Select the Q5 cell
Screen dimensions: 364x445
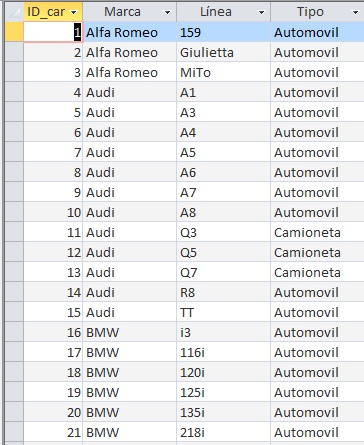pos(224,252)
